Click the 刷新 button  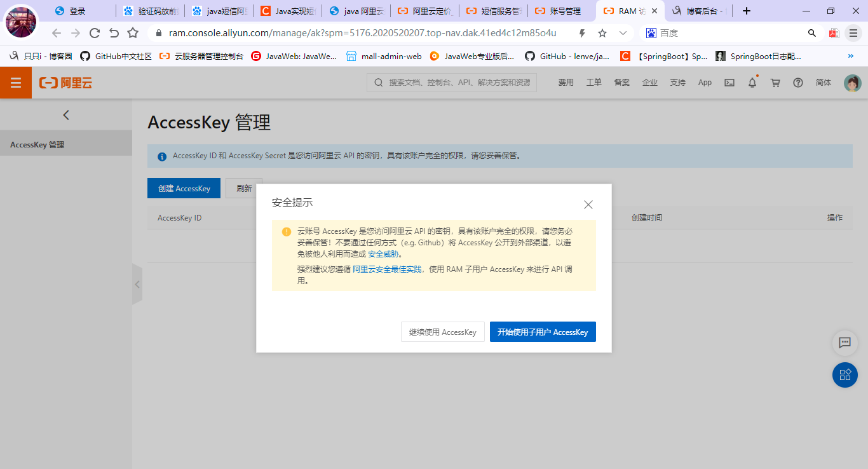(244, 188)
